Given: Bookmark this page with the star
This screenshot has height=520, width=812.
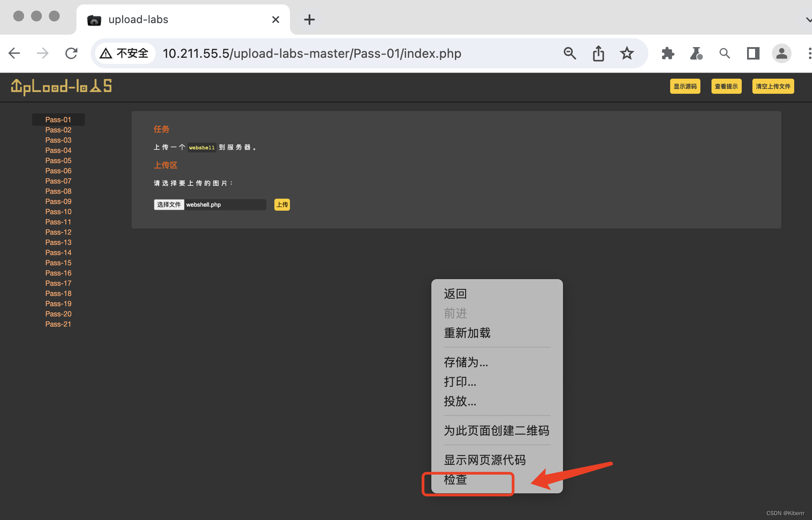Looking at the screenshot, I should point(627,53).
